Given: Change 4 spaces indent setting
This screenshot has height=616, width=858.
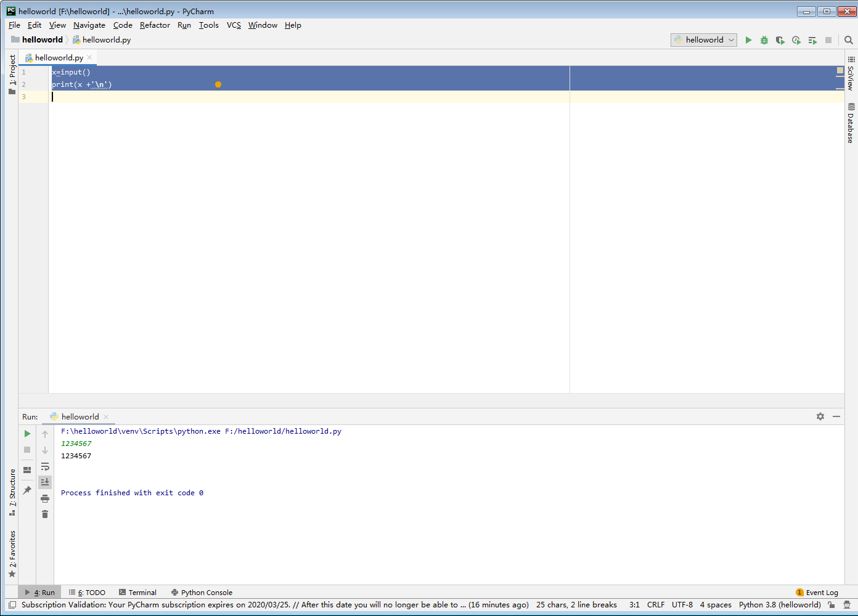Looking at the screenshot, I should (x=716, y=605).
